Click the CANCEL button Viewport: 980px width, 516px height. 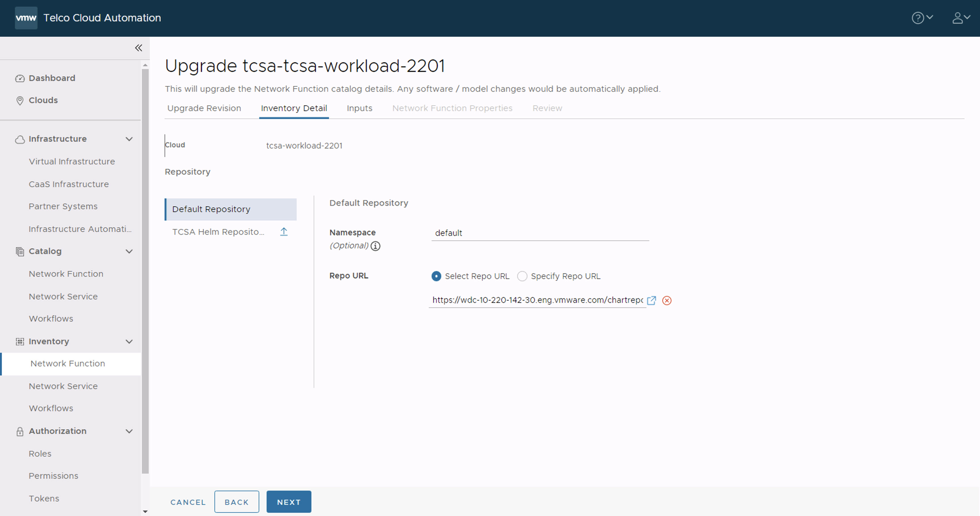pyautogui.click(x=188, y=502)
